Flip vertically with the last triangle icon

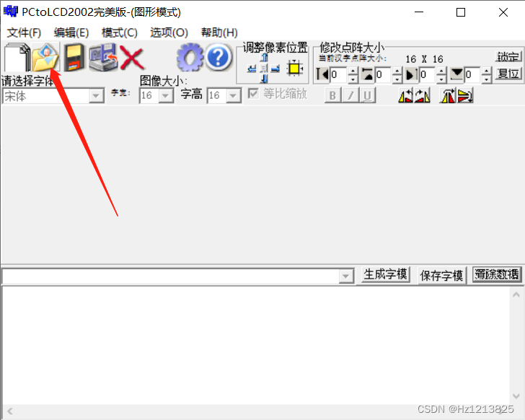(465, 96)
